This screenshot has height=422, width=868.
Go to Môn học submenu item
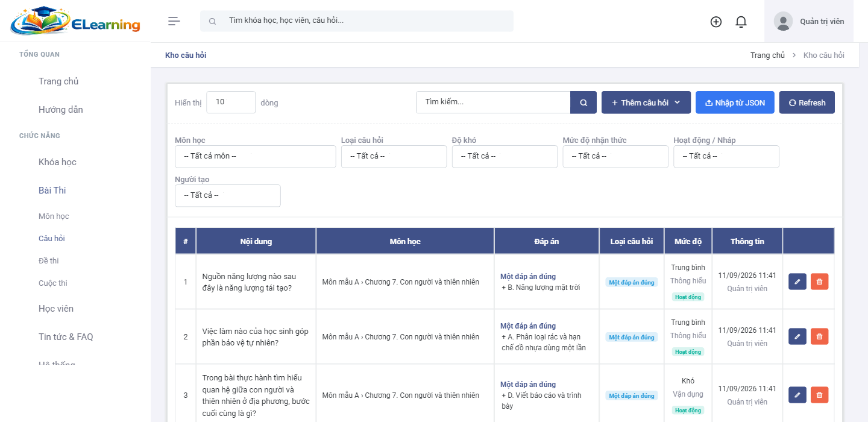54,216
